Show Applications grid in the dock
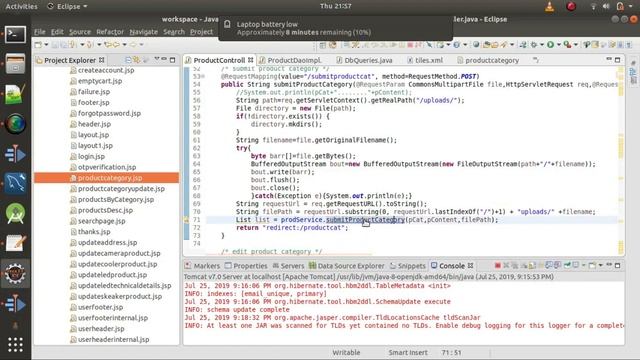The height and width of the screenshot is (360, 640). coord(15,345)
